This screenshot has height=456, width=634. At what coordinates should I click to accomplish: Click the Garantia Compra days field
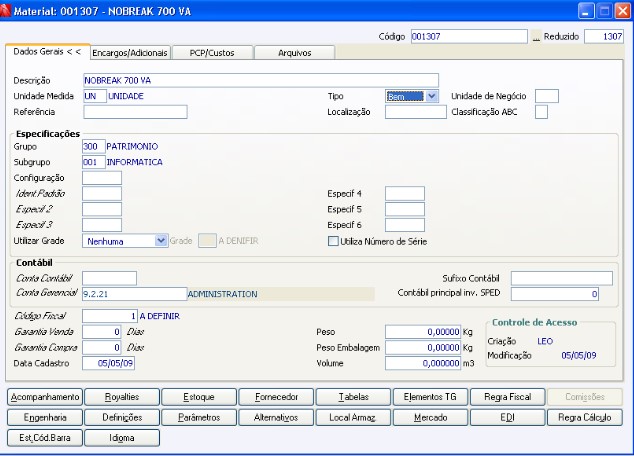(101, 348)
